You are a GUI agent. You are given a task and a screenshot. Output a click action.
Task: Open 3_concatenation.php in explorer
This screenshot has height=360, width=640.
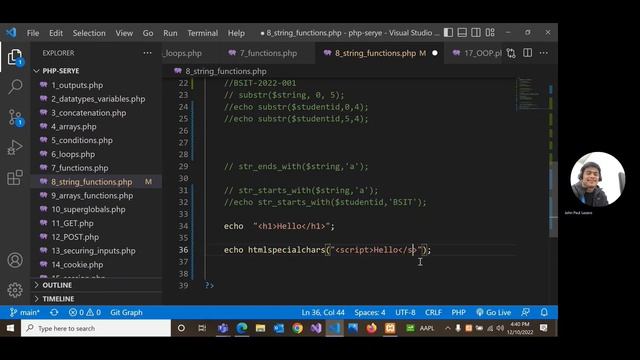96,113
